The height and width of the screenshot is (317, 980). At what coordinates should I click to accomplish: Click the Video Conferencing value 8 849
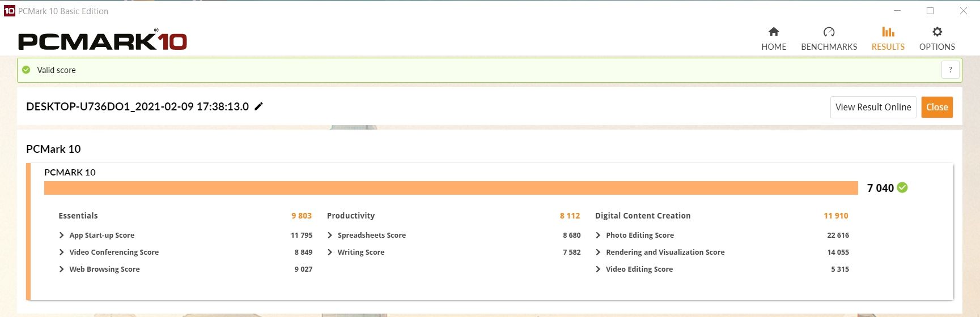[x=303, y=252]
